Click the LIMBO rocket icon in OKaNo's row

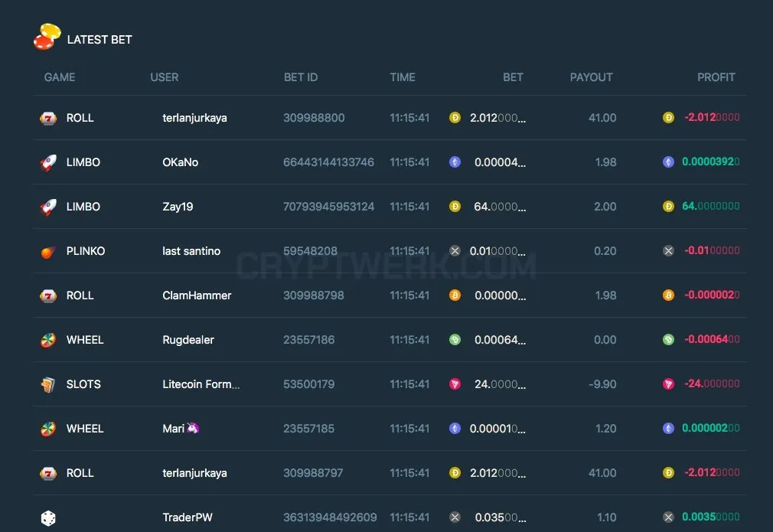click(47, 162)
